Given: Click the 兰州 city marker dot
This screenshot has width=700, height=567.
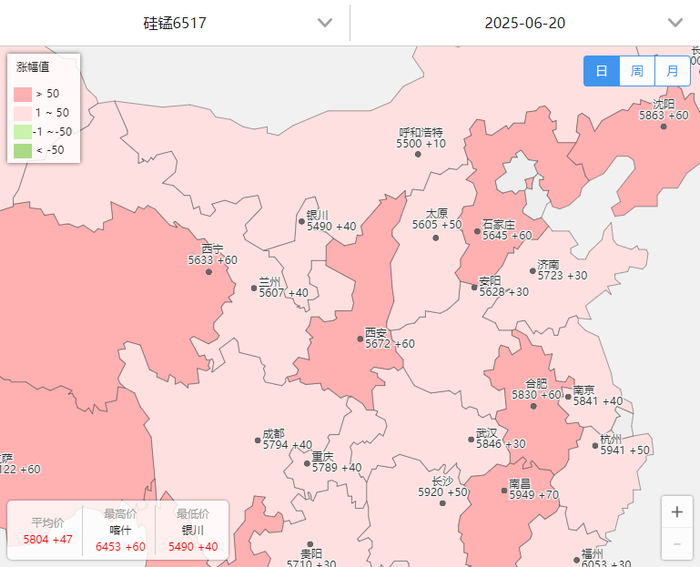Looking at the screenshot, I should click(x=254, y=288).
